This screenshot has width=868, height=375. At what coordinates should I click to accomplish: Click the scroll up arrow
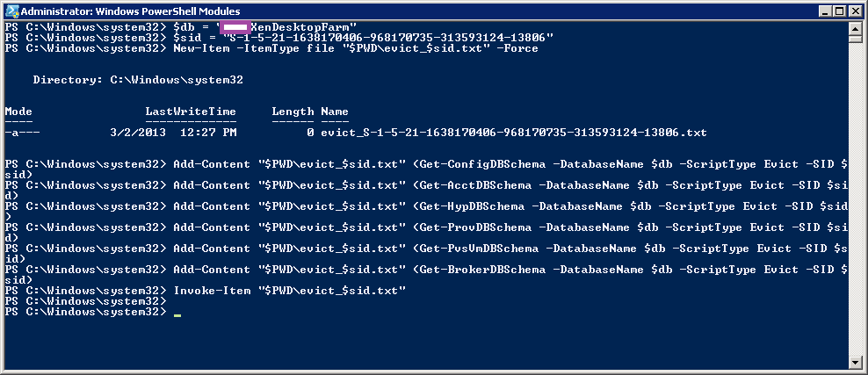pos(856,30)
